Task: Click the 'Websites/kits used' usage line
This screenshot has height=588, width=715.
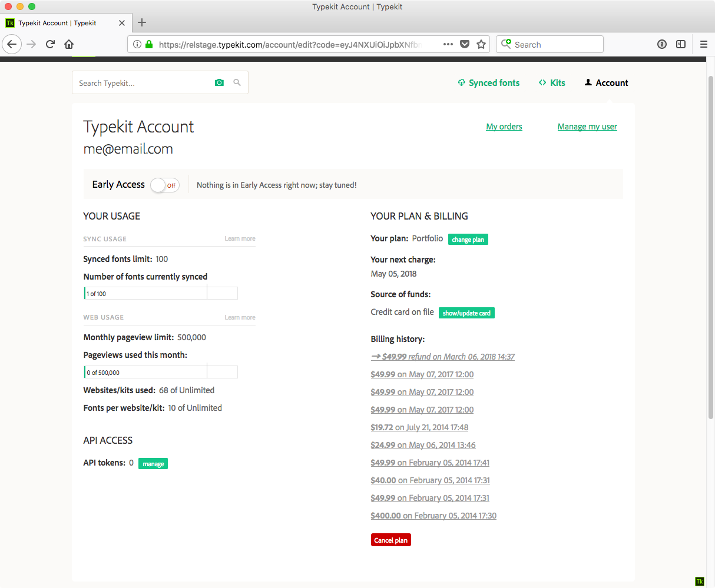Action: point(149,390)
